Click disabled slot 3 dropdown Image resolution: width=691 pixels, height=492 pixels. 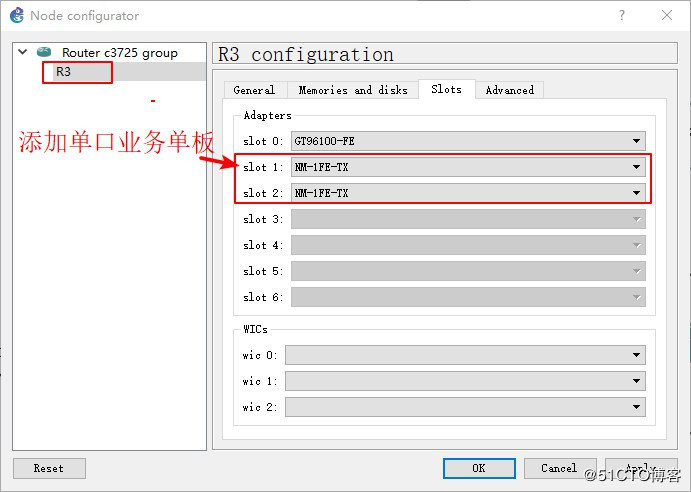pyautogui.click(x=468, y=219)
